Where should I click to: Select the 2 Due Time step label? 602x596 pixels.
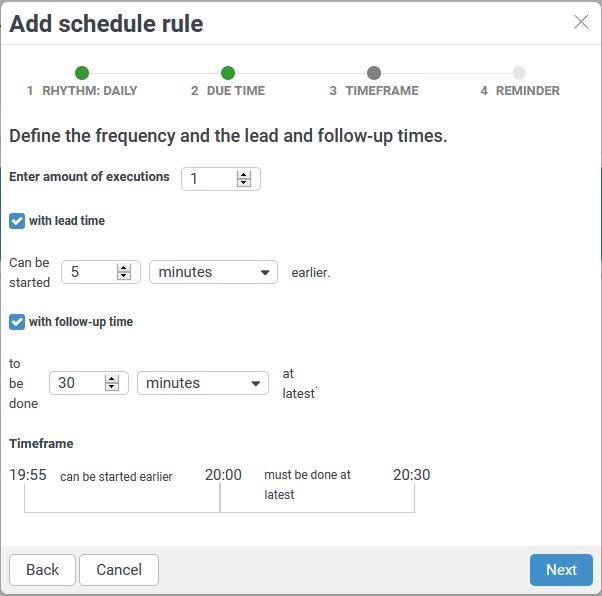228,91
